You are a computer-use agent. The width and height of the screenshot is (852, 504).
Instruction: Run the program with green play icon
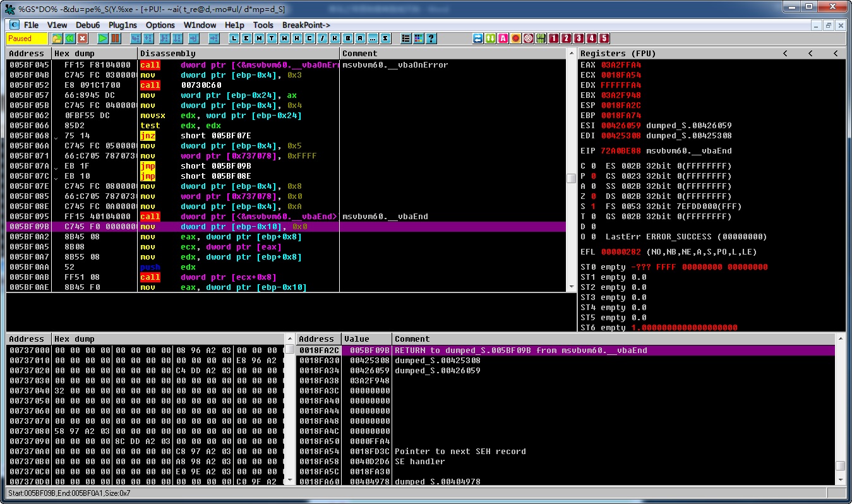coord(103,39)
